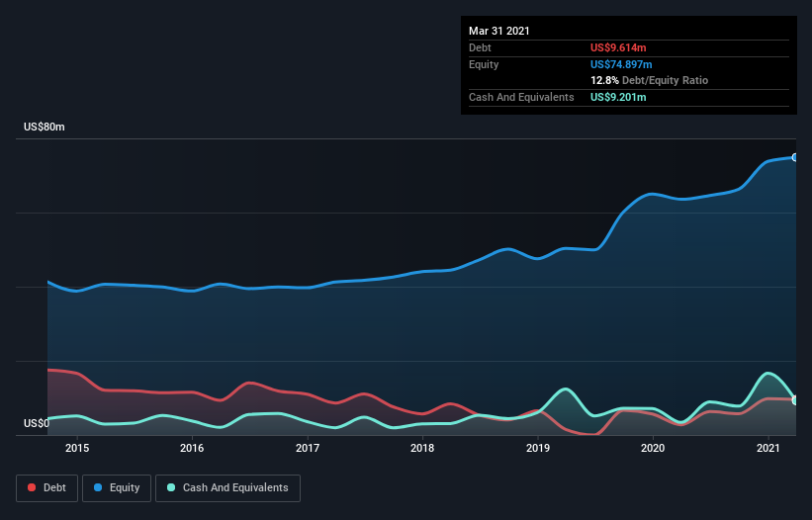Click the tooltip Debt row label
Screen dimensions: 812x520
point(480,47)
